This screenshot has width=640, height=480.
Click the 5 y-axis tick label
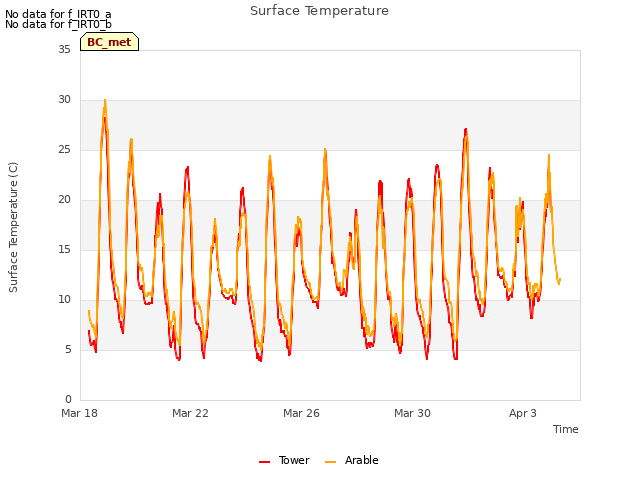(x=68, y=349)
